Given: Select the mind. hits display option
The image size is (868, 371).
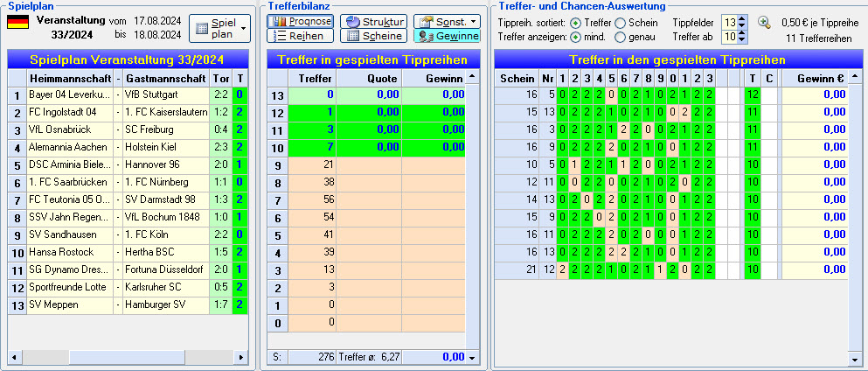Looking at the screenshot, I should click(576, 37).
